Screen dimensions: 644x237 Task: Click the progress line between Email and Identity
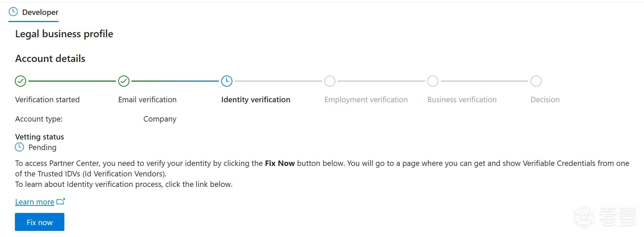pyautogui.click(x=175, y=81)
